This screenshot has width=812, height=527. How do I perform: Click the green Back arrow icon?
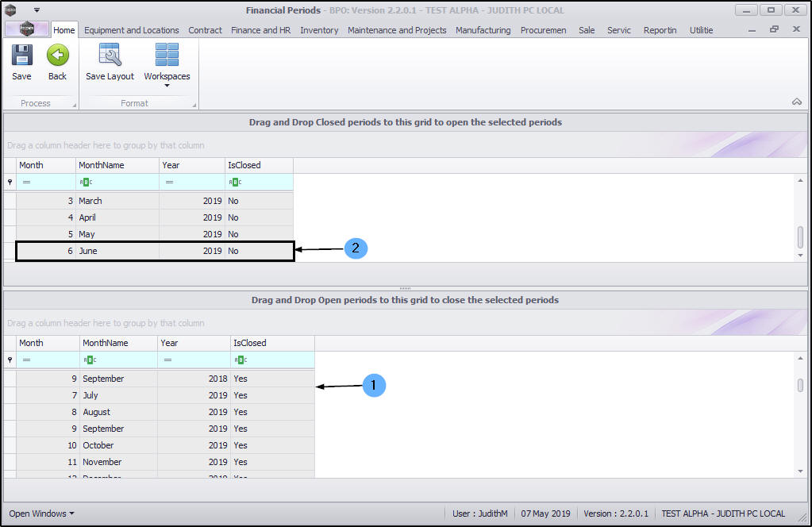coord(57,56)
